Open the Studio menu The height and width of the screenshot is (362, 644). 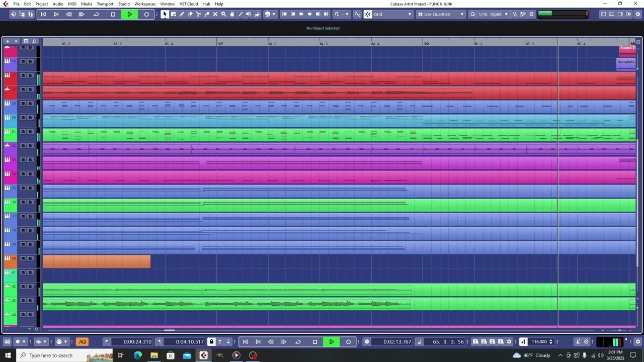click(124, 4)
